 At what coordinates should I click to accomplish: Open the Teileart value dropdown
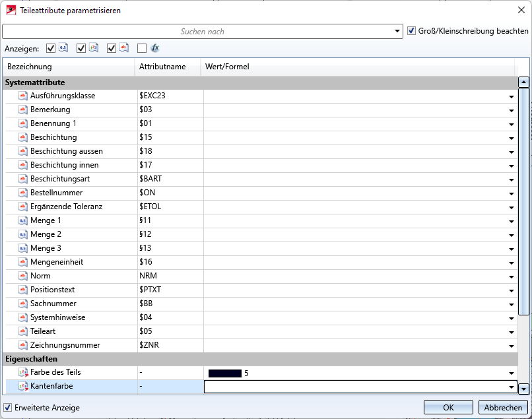click(x=511, y=332)
